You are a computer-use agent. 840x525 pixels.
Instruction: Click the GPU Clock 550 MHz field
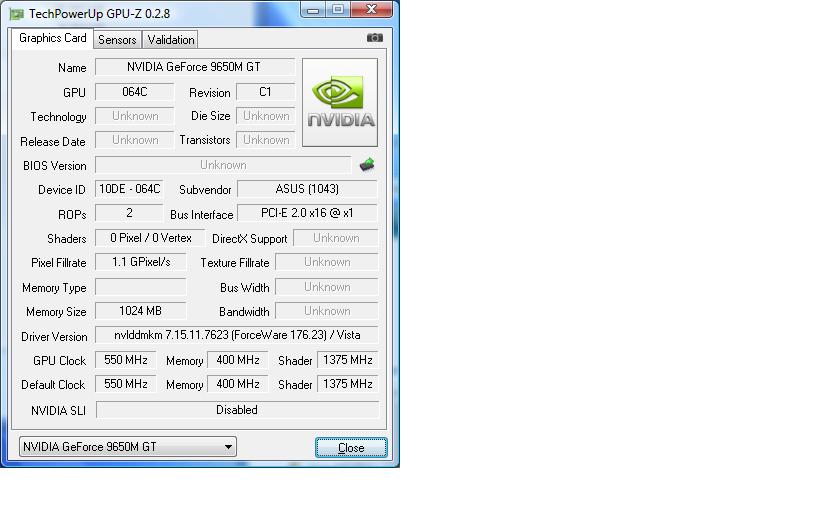(125, 360)
